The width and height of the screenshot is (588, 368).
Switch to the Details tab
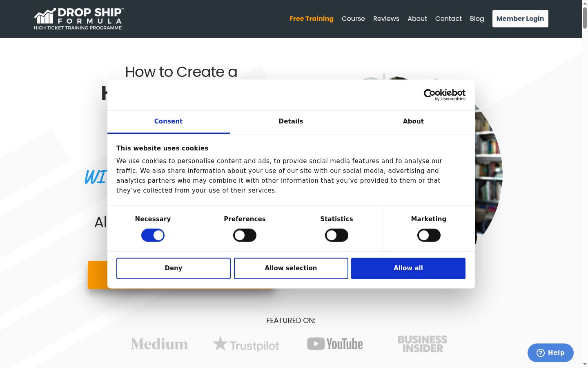[x=291, y=121]
